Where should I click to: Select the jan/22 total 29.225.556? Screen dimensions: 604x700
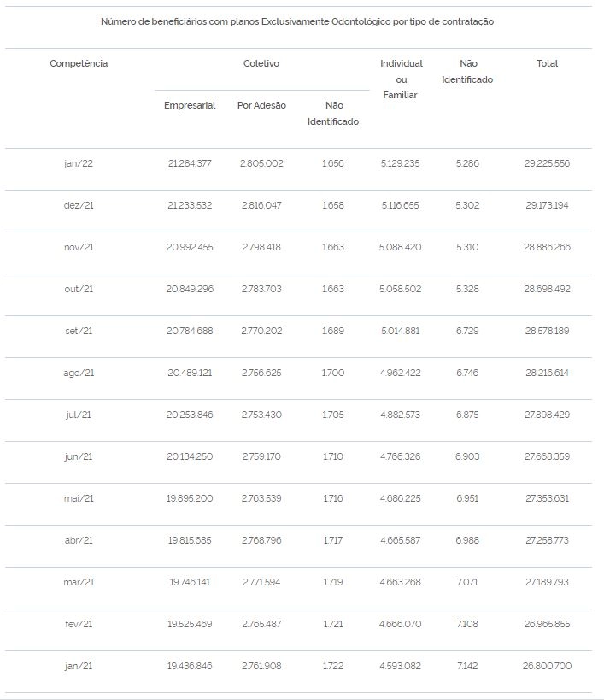point(547,163)
